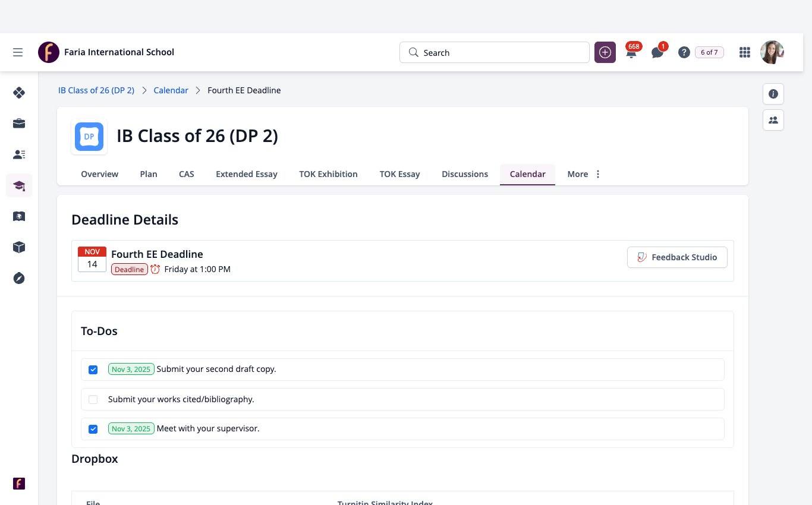The width and height of the screenshot is (812, 505).
Task: Go to Calendar breadcrumb link
Action: (171, 90)
